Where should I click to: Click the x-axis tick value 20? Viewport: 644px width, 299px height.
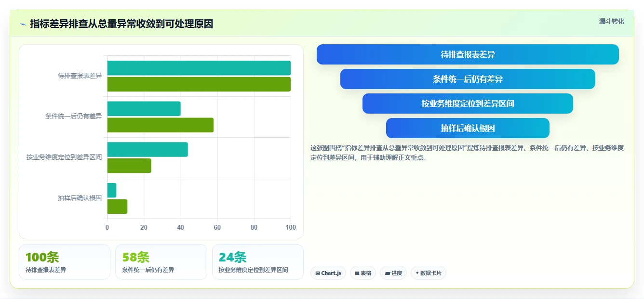[144, 227]
